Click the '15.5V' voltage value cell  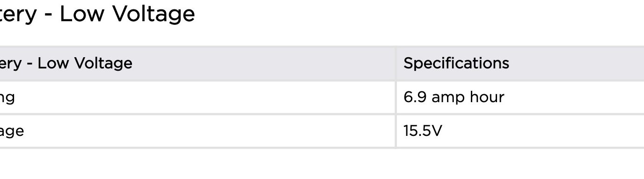[520, 131]
